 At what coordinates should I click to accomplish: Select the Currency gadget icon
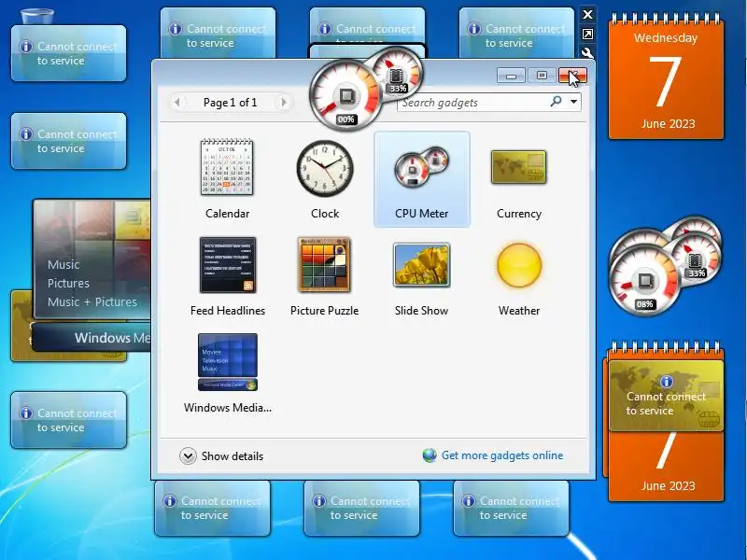(x=519, y=167)
